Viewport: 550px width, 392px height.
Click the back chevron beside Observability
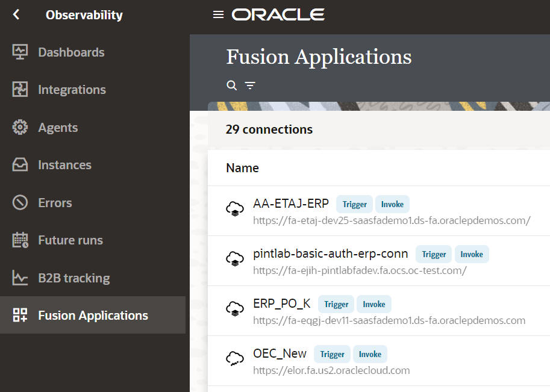16,15
